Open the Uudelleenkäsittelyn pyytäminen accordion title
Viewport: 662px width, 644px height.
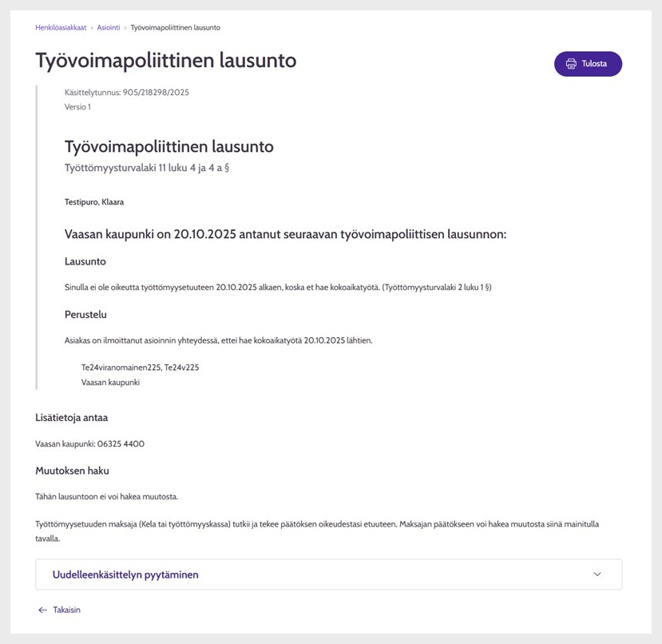pyautogui.click(x=125, y=574)
